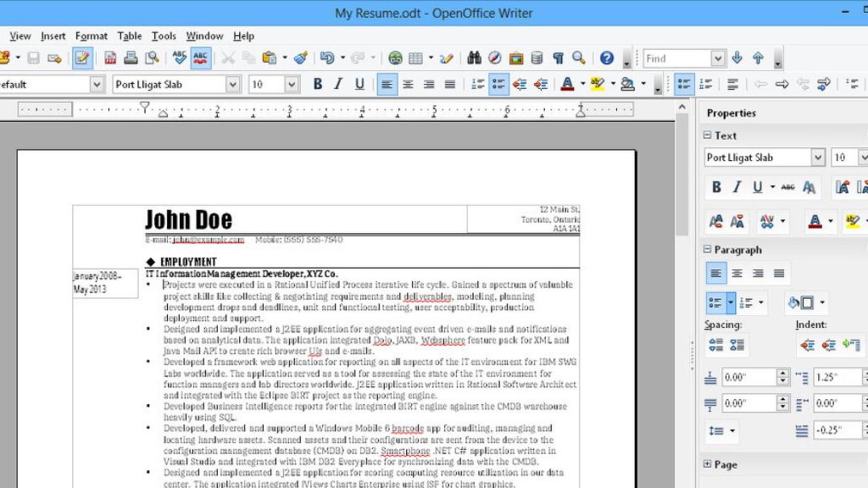Insert a table using the table icon
The image size is (868, 488).
(x=415, y=58)
